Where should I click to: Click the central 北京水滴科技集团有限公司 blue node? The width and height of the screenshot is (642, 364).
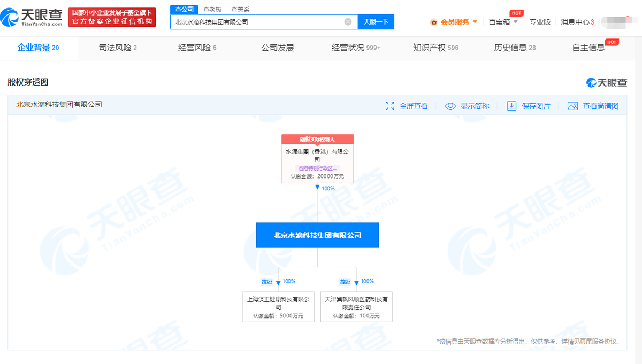click(317, 235)
